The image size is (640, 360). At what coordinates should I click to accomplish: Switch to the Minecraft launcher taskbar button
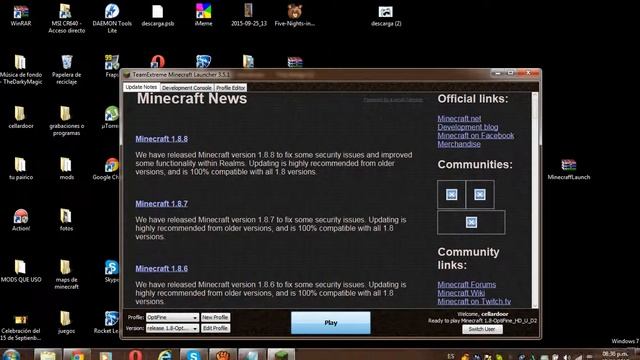[281, 354]
